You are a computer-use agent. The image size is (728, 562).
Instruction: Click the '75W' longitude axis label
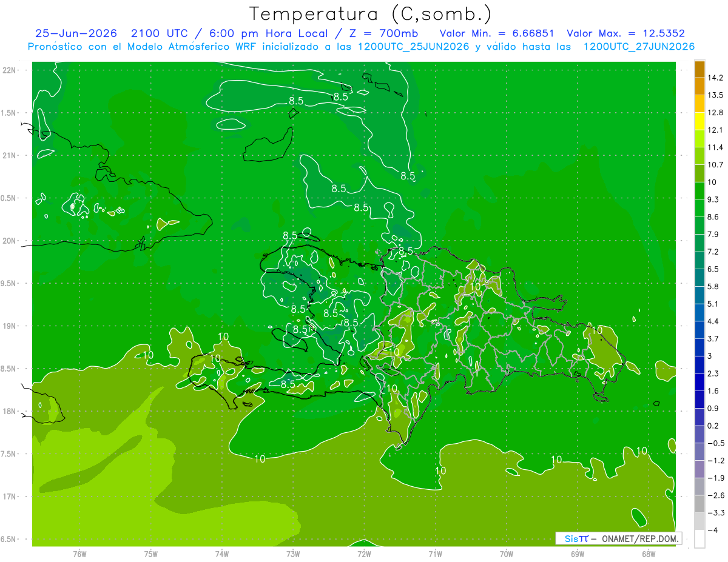click(x=151, y=554)
